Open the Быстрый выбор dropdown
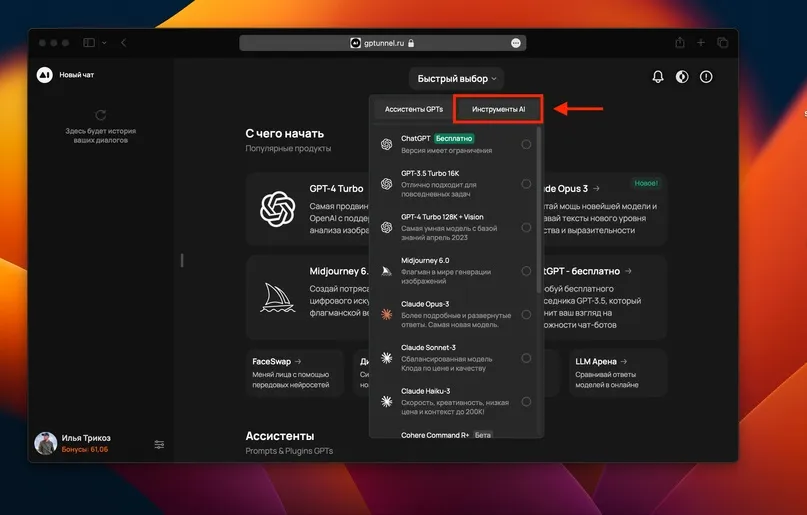This screenshot has height=515, width=807. 457,79
